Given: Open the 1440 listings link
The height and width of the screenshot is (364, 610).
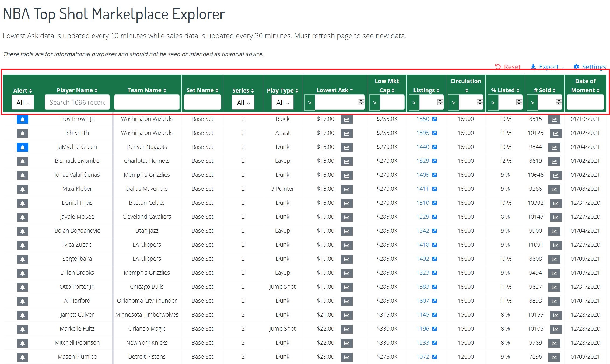Looking at the screenshot, I should [x=423, y=147].
